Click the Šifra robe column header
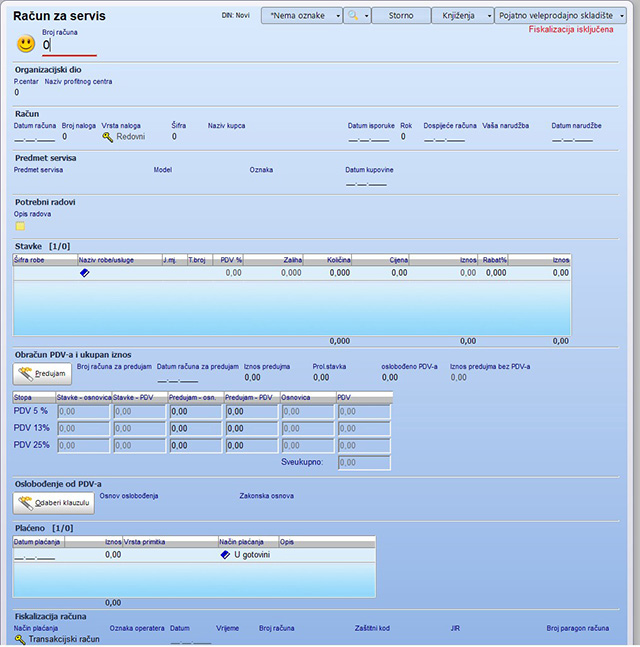The height and width of the screenshot is (647, 640). tap(45, 260)
